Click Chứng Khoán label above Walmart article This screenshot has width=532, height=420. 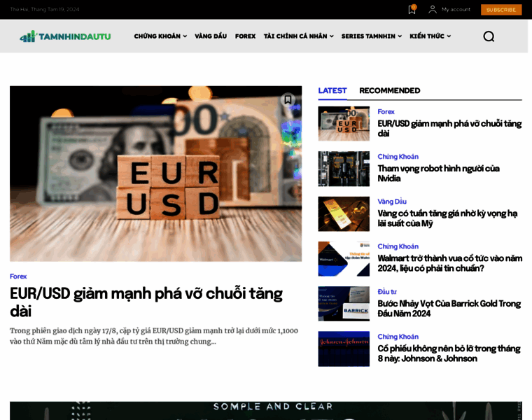click(x=398, y=246)
